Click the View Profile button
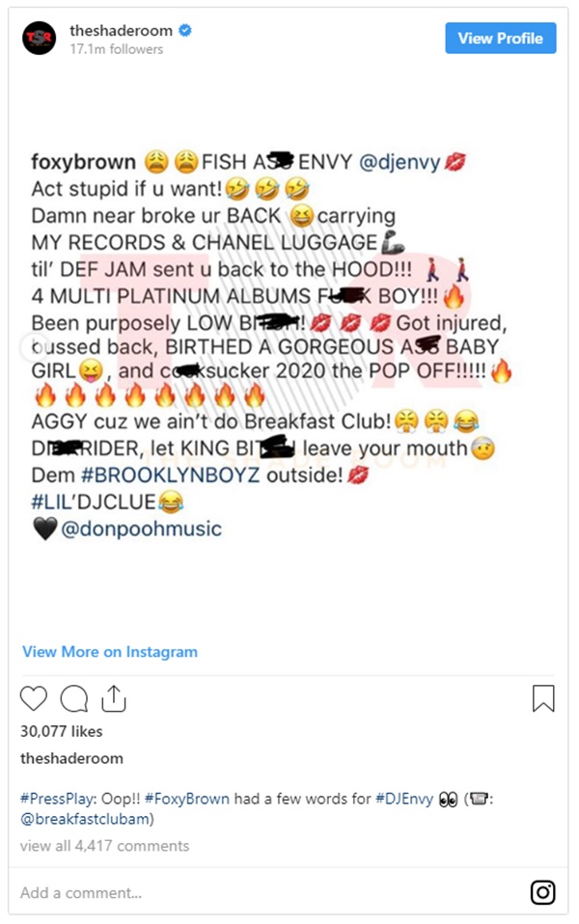579x924 pixels. [x=501, y=39]
